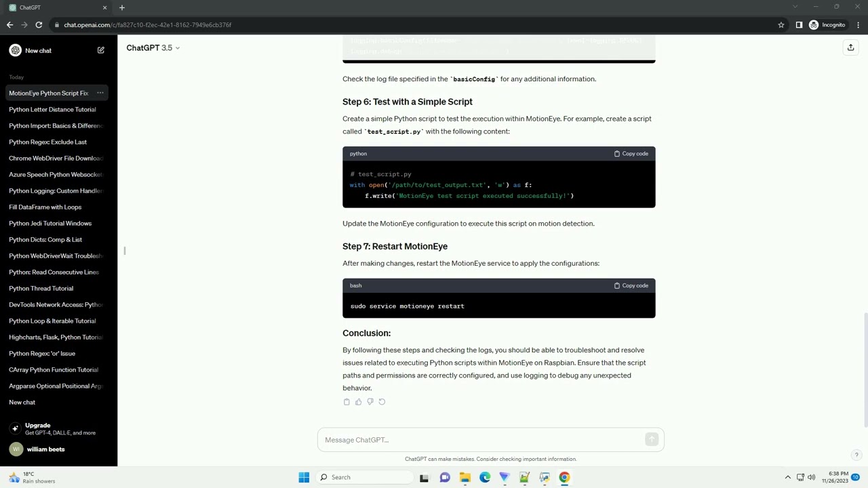This screenshot has width=868, height=488.
Task: Open File Explorer from the taskbar
Action: (465, 477)
